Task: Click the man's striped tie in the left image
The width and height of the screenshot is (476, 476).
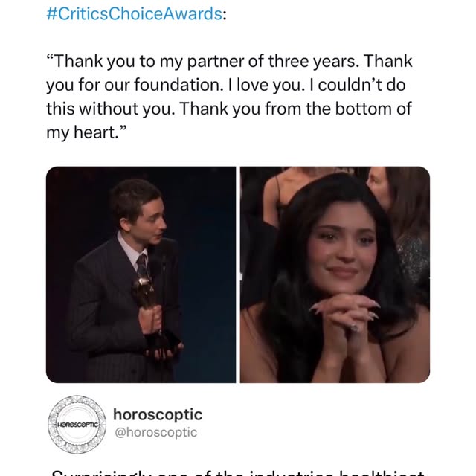Action: tap(141, 265)
